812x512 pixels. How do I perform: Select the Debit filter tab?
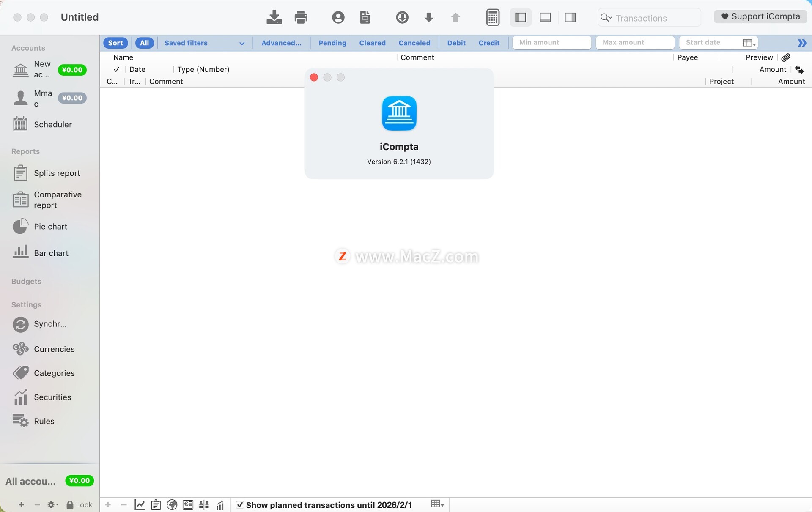pos(456,43)
